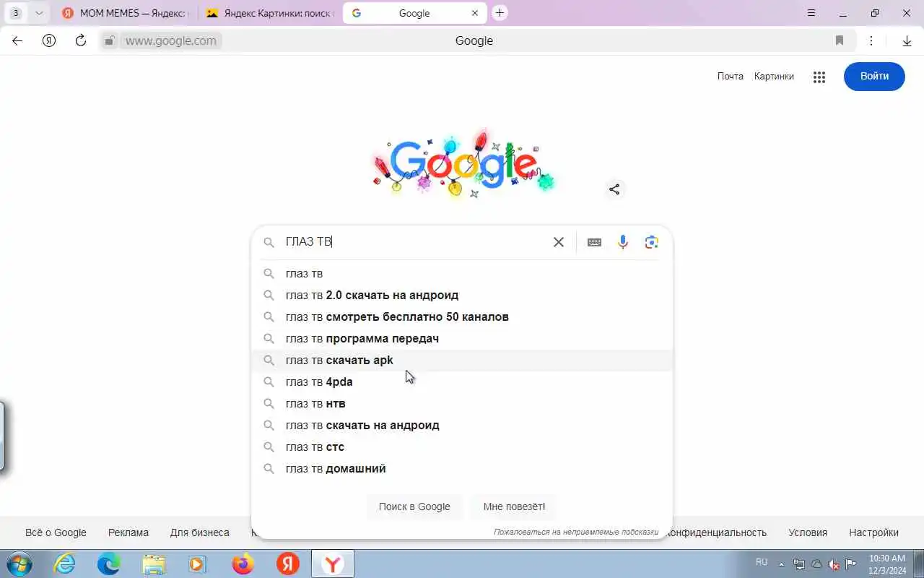Close the Google tab

(x=474, y=13)
